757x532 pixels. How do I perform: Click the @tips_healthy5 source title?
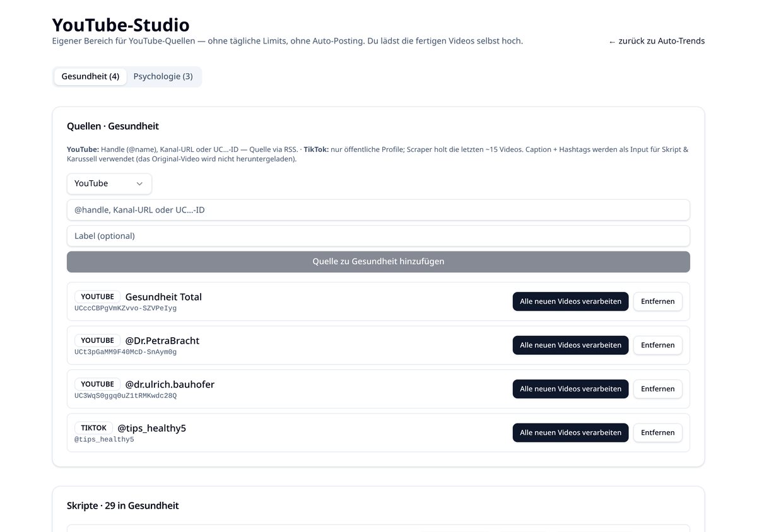[151, 428]
